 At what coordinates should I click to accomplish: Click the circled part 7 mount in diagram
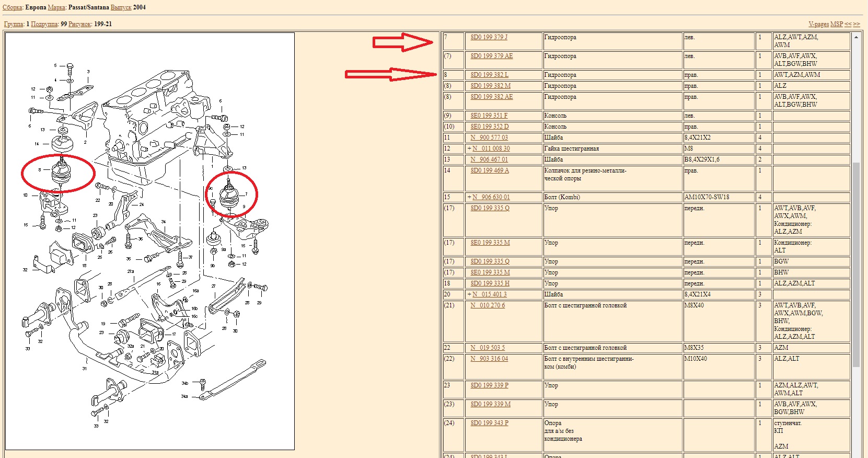click(x=229, y=195)
